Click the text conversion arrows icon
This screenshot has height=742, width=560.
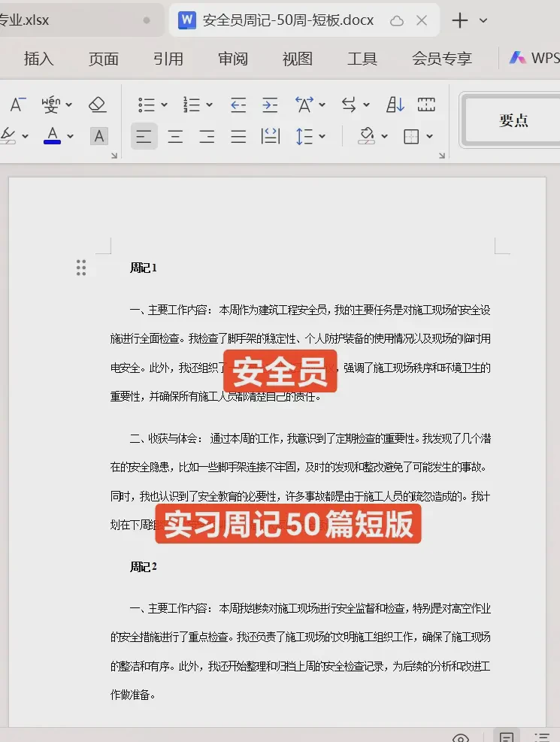click(349, 104)
